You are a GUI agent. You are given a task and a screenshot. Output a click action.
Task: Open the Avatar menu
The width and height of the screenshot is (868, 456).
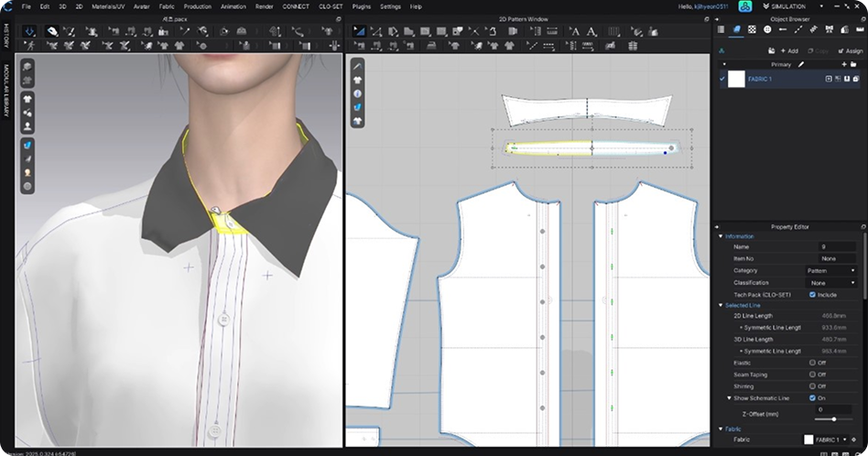140,6
